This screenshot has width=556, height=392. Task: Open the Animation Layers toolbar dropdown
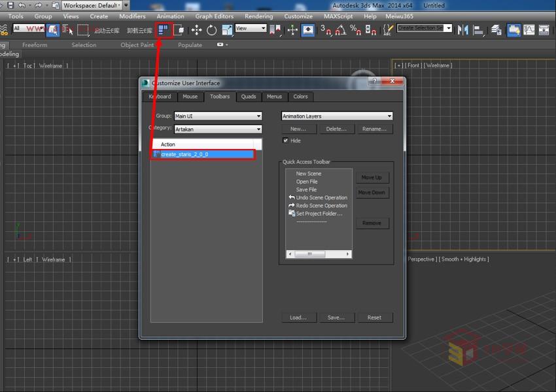click(x=337, y=116)
